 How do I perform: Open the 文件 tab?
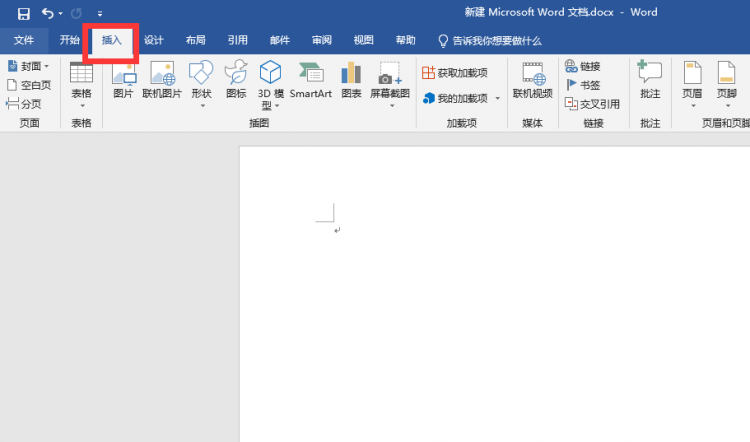pos(24,41)
